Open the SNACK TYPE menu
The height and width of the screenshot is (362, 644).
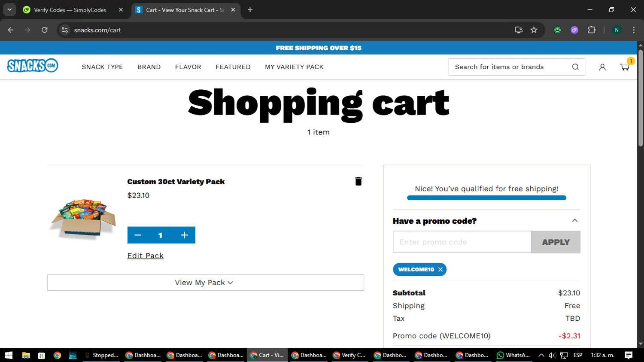click(x=102, y=67)
